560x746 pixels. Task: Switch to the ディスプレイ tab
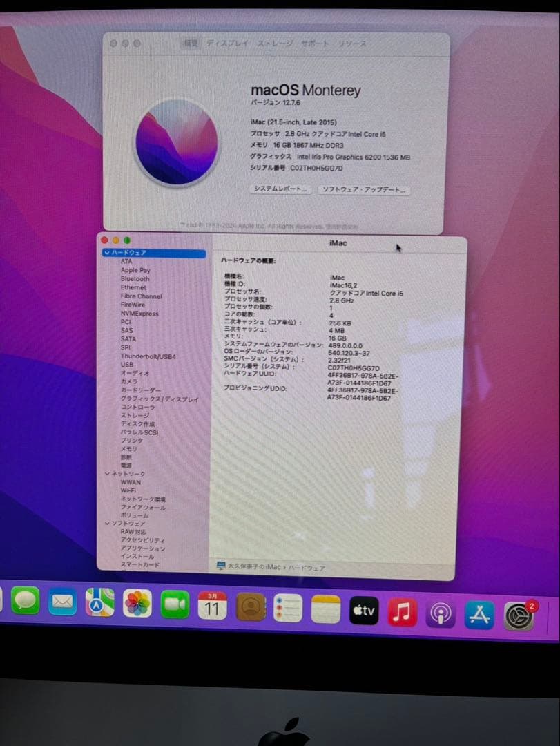(227, 44)
